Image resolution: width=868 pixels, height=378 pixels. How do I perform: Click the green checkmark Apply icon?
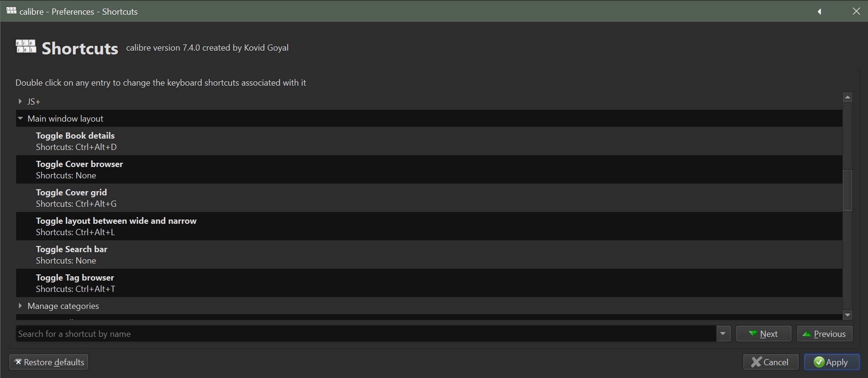[819, 362]
